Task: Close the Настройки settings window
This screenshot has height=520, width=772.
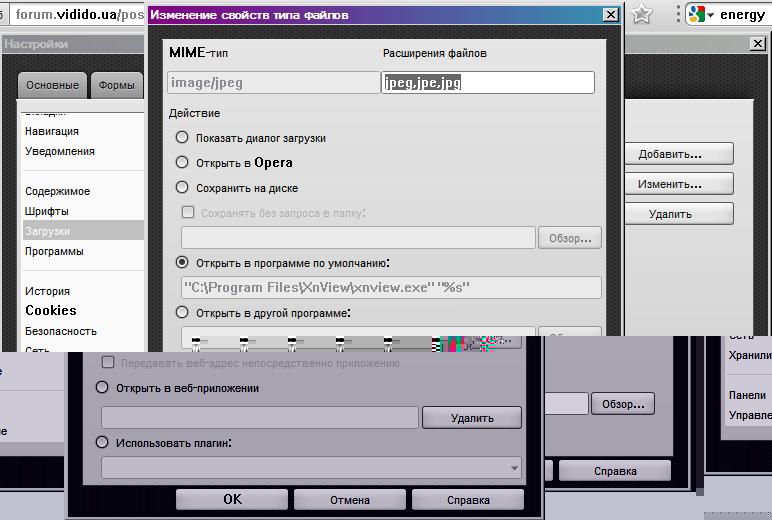Action: click(758, 43)
